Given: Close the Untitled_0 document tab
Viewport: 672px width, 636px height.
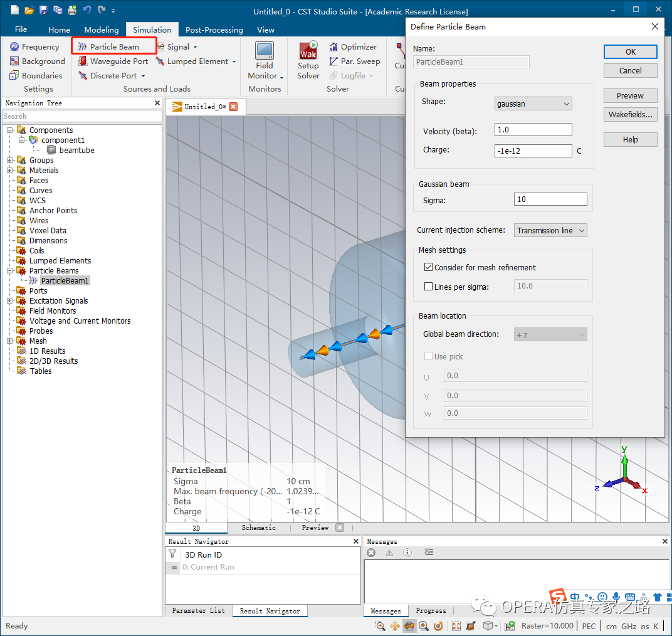Looking at the screenshot, I should click(233, 107).
